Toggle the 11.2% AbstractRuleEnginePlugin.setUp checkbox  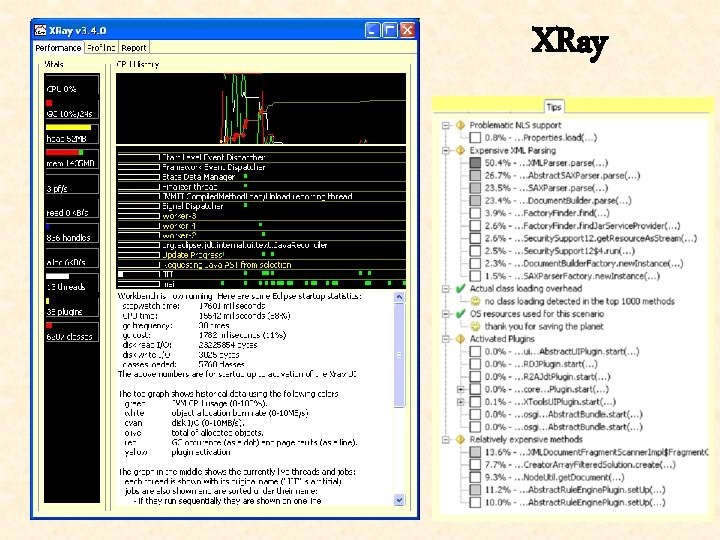pos(475,490)
